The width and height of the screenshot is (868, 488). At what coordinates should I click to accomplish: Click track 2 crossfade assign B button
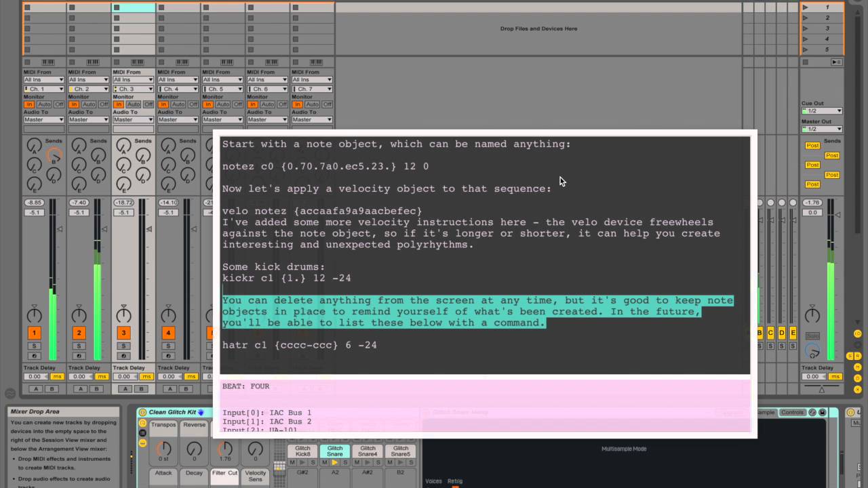tap(95, 389)
